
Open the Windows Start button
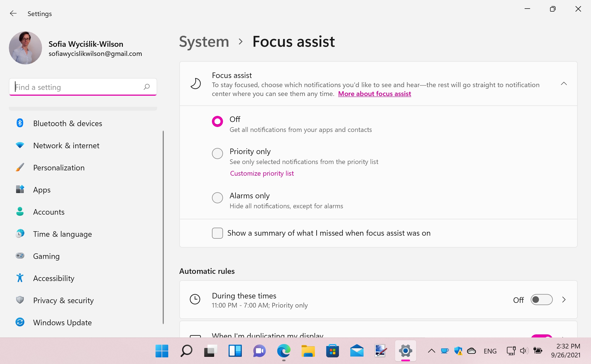pyautogui.click(x=162, y=351)
